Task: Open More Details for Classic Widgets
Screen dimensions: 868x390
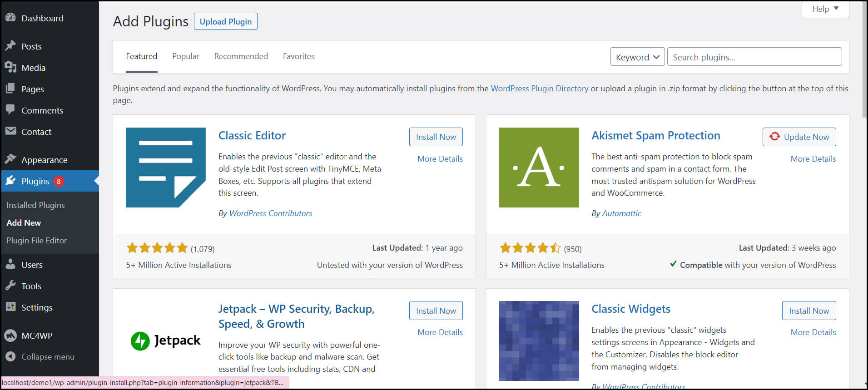Action: [813, 332]
